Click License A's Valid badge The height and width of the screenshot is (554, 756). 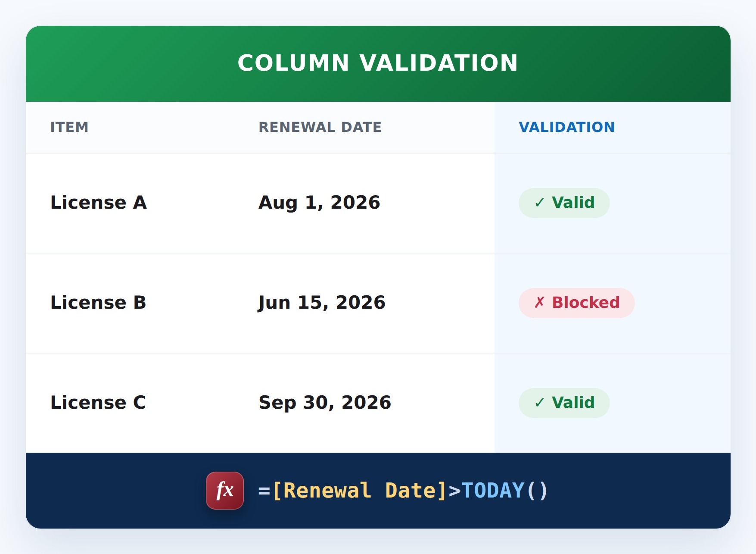click(x=564, y=203)
